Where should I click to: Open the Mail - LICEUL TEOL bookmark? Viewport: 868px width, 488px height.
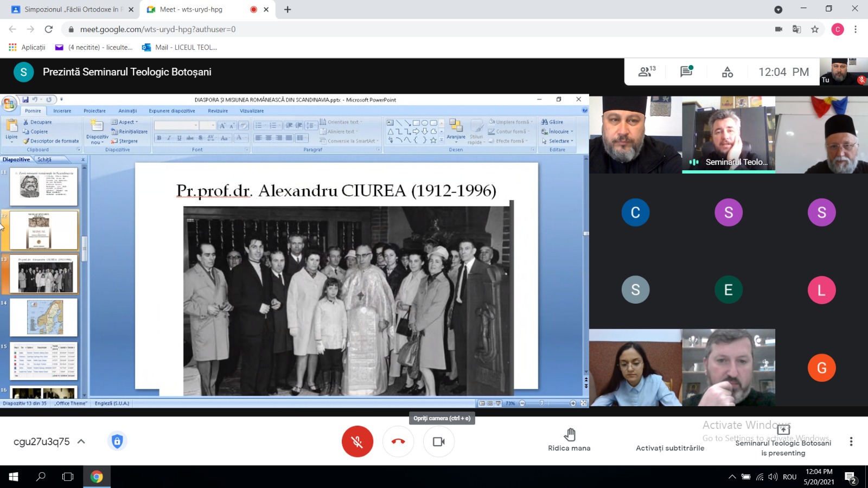click(180, 47)
